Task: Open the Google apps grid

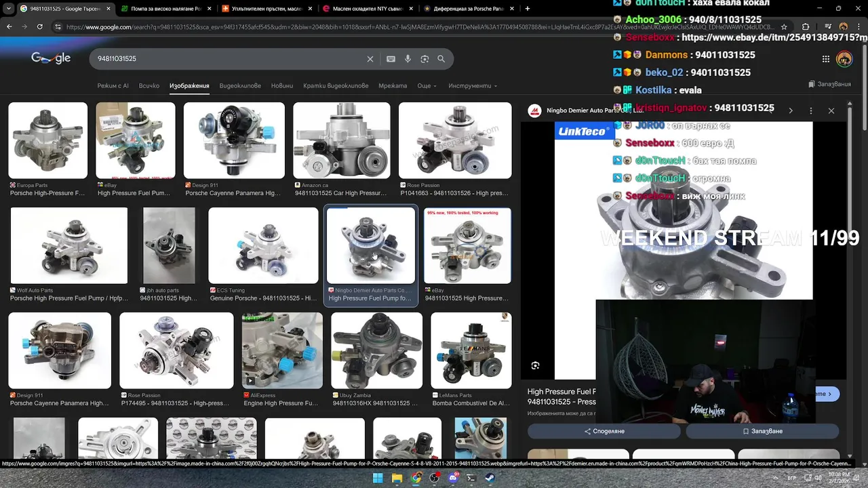Action: click(x=825, y=59)
